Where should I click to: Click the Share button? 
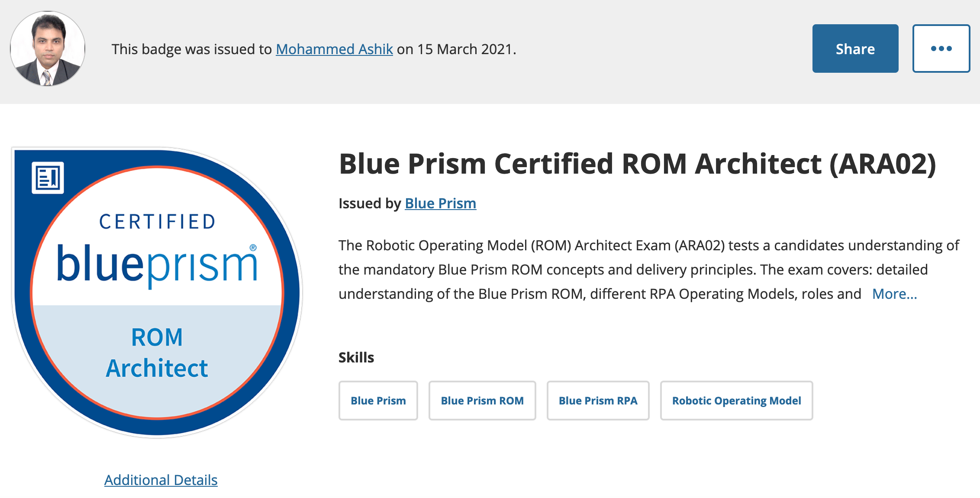pyautogui.click(x=855, y=49)
